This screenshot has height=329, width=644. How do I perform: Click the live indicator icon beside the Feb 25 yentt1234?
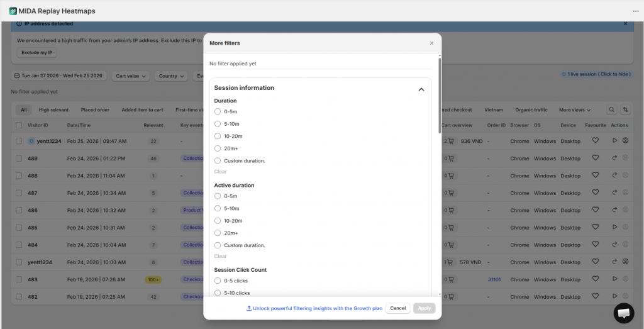coord(31,141)
